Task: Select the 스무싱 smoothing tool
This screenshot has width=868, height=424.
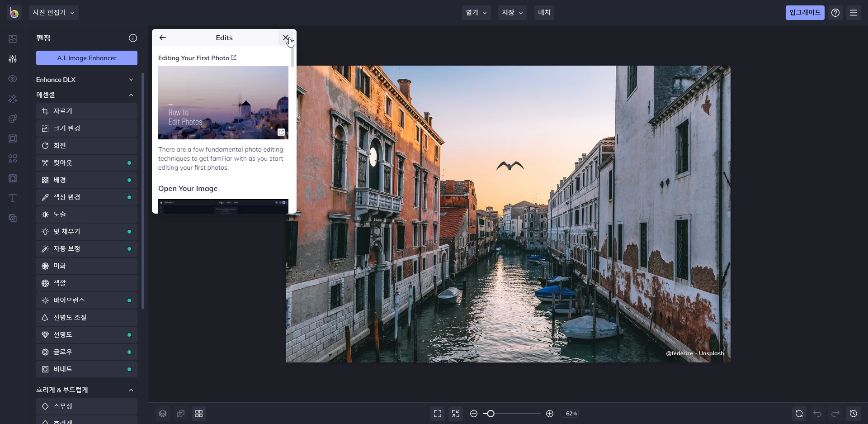Action: point(87,406)
